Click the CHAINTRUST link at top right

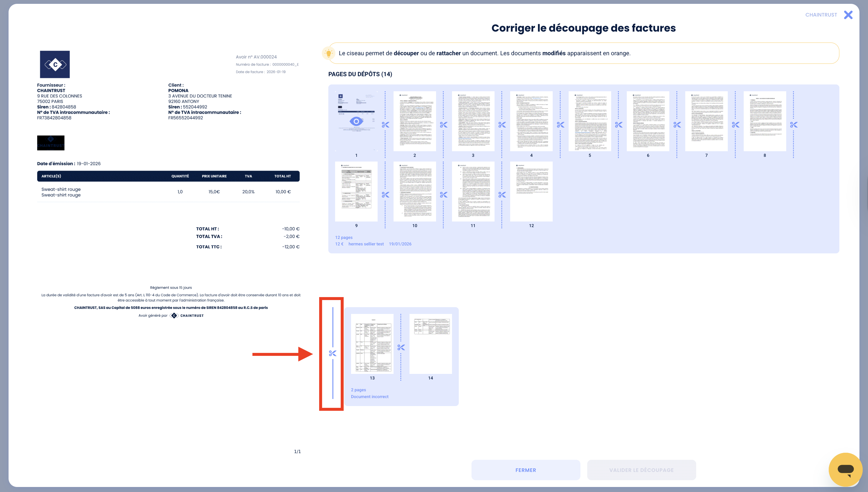[x=821, y=15]
